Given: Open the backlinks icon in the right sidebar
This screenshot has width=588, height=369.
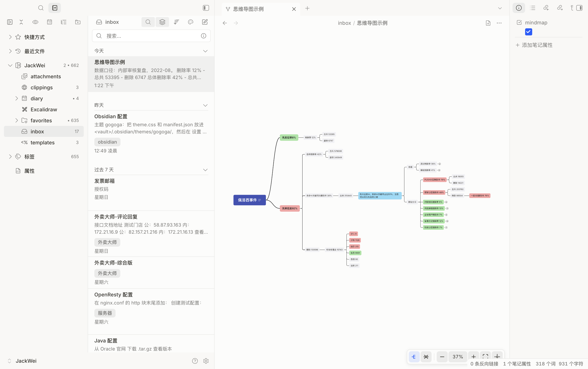Looking at the screenshot, I should (546, 8).
